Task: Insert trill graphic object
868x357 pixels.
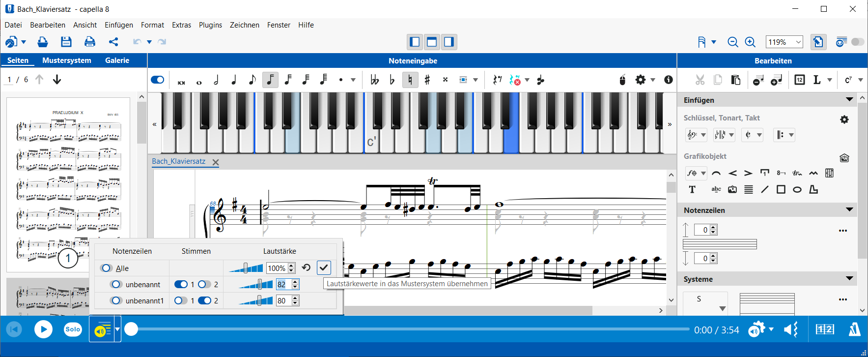Action: [797, 173]
